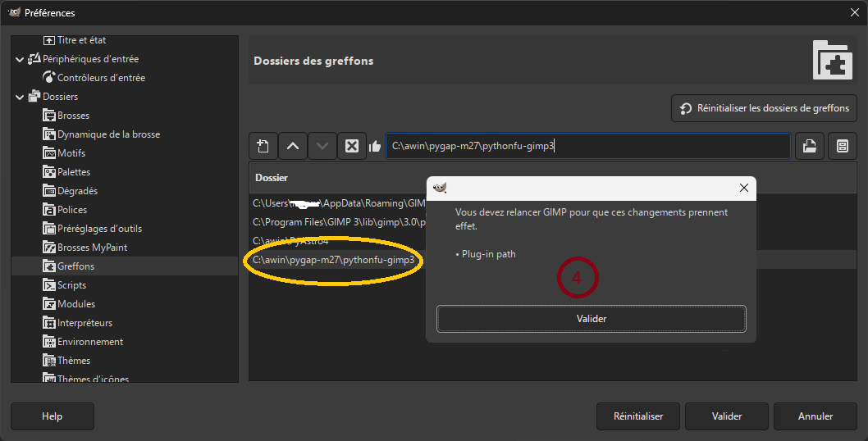This screenshot has height=441, width=868.
Task: Delete selected folder with X icon
Action: [x=351, y=146]
